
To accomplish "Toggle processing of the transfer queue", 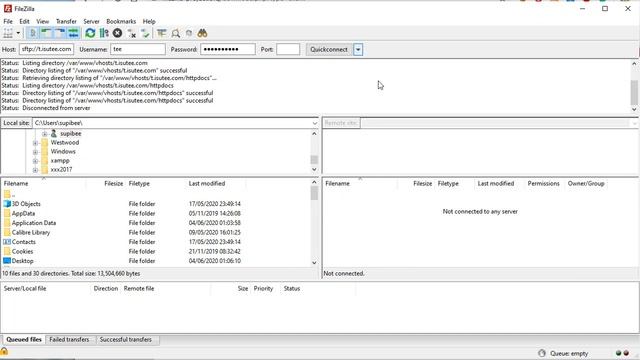I will 104,33.
